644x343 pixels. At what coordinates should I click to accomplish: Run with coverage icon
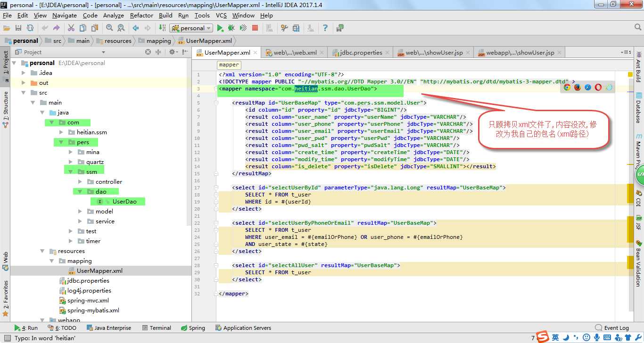[243, 28]
